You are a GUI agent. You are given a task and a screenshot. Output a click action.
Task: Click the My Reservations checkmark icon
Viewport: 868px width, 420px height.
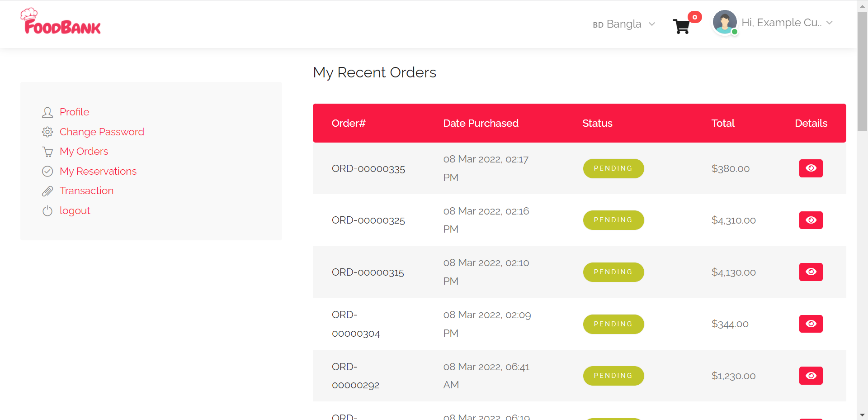pyautogui.click(x=47, y=171)
